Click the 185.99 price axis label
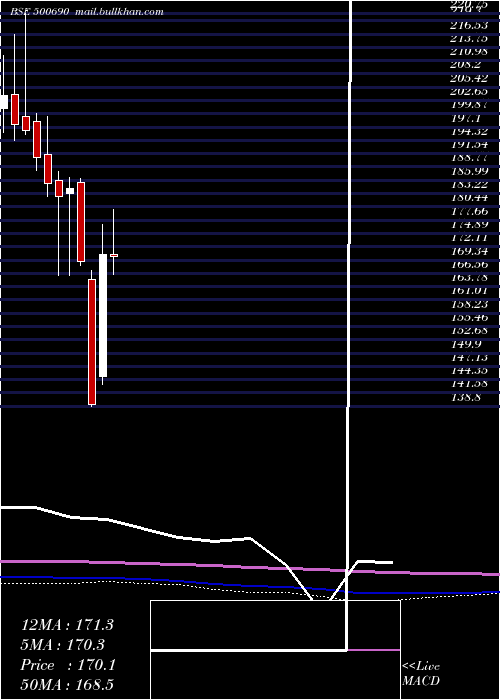 pyautogui.click(x=469, y=171)
